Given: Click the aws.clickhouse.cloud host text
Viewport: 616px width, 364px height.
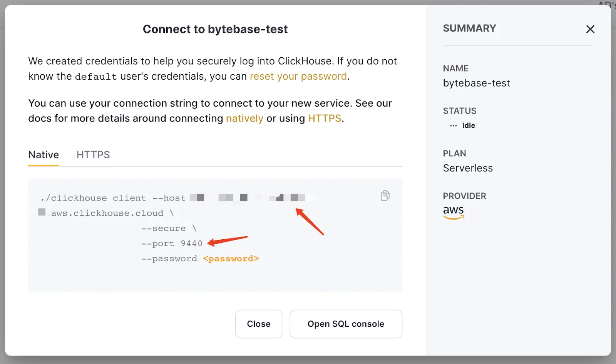Looking at the screenshot, I should pyautogui.click(x=107, y=213).
